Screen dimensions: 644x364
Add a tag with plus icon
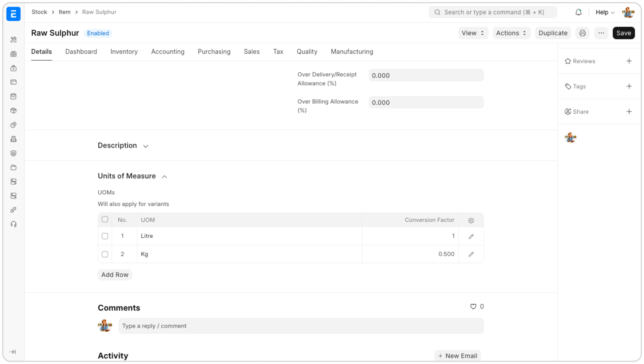629,86
